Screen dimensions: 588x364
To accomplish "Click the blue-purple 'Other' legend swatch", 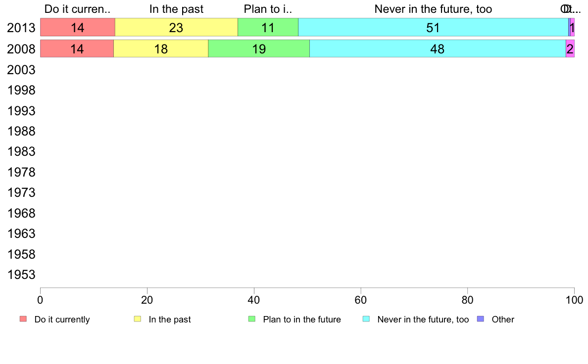I will click(x=481, y=319).
